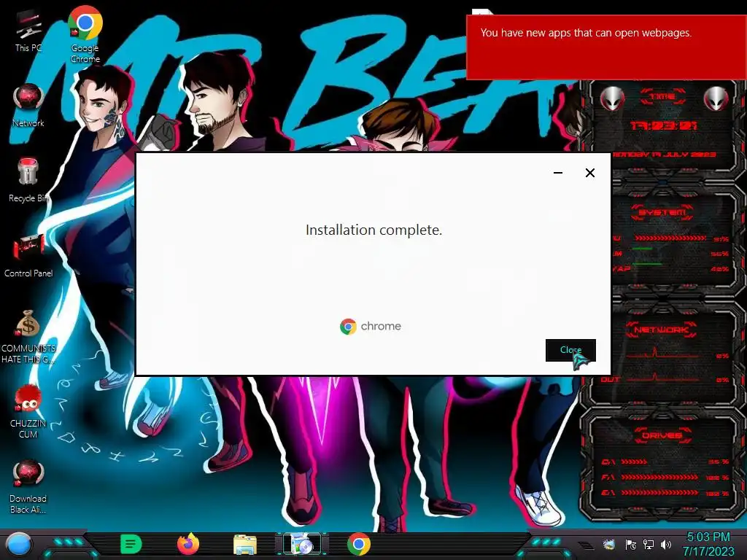The image size is (747, 560).
Task: Open the Start orb on the taskbar
Action: tap(18, 545)
